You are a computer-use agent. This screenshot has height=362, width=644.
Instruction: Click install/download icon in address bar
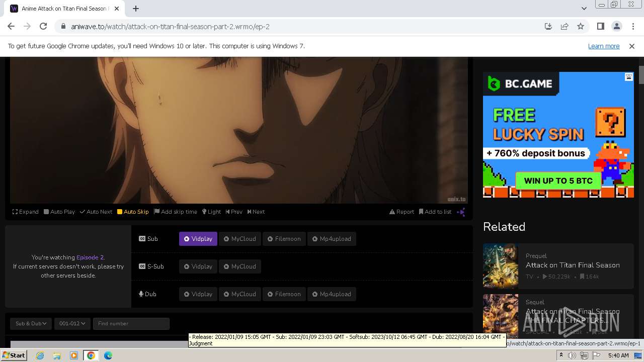pyautogui.click(x=548, y=27)
